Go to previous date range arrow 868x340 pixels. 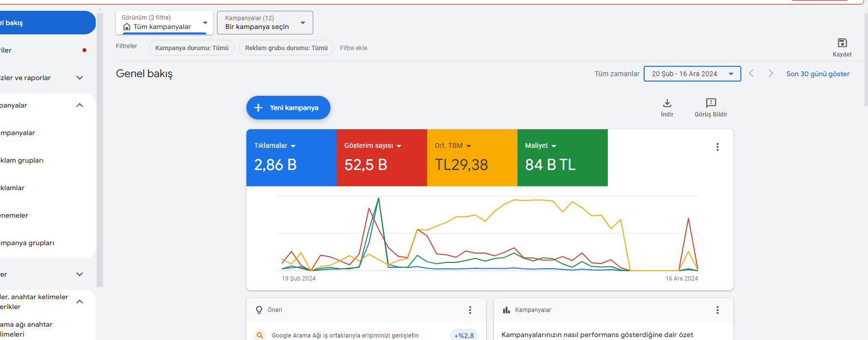tap(751, 73)
